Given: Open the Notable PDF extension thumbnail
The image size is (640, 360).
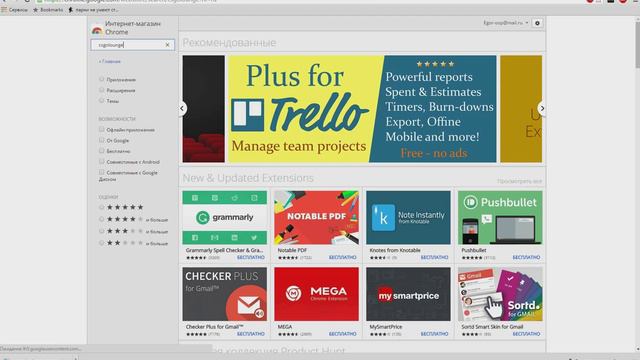Looking at the screenshot, I should point(316,218).
